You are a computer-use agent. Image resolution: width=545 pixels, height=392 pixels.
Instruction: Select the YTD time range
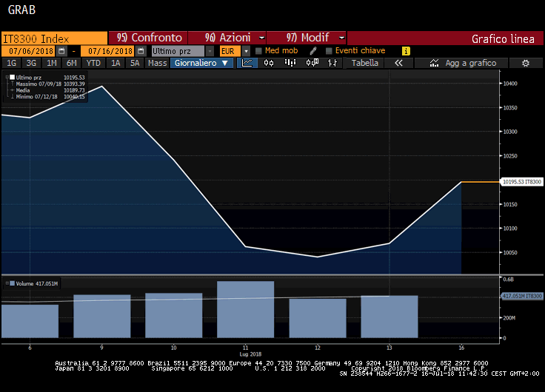pyautogui.click(x=93, y=64)
